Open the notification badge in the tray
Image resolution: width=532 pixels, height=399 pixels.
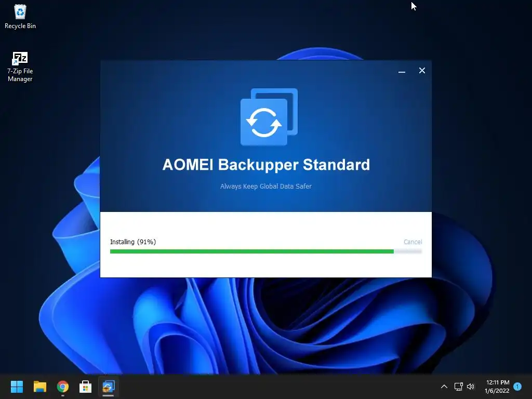518,386
